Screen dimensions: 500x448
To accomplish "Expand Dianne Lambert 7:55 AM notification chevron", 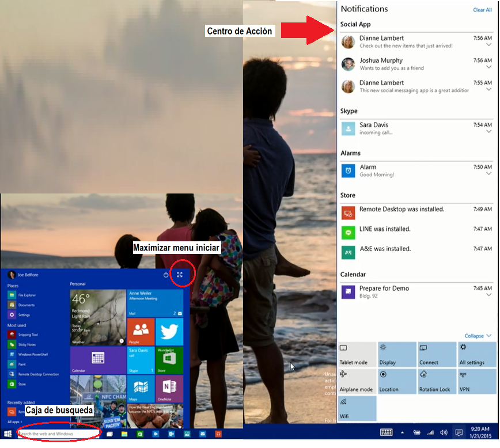I will click(x=488, y=89).
